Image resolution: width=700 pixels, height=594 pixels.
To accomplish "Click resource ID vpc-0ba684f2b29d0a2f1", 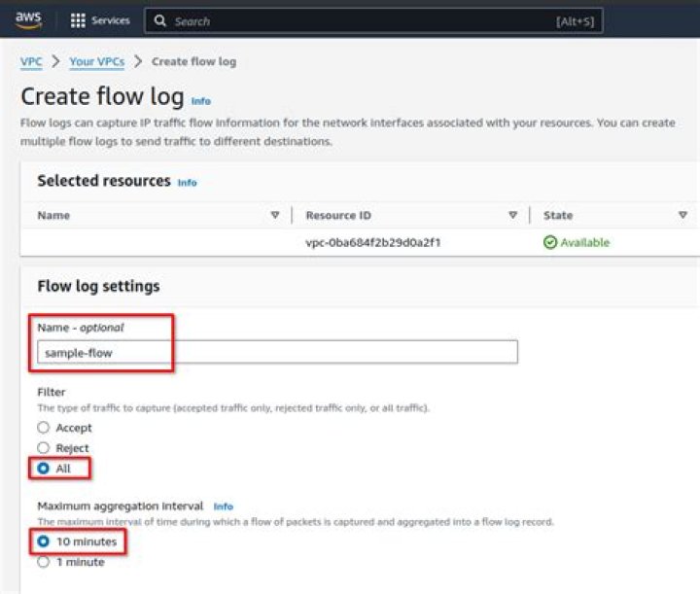I will pos(372,242).
